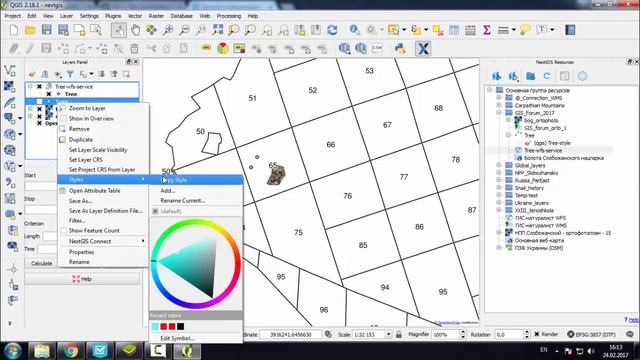The height and width of the screenshot is (360, 640).
Task: Expand the Carpathian Mountains resource group
Action: click(499, 105)
